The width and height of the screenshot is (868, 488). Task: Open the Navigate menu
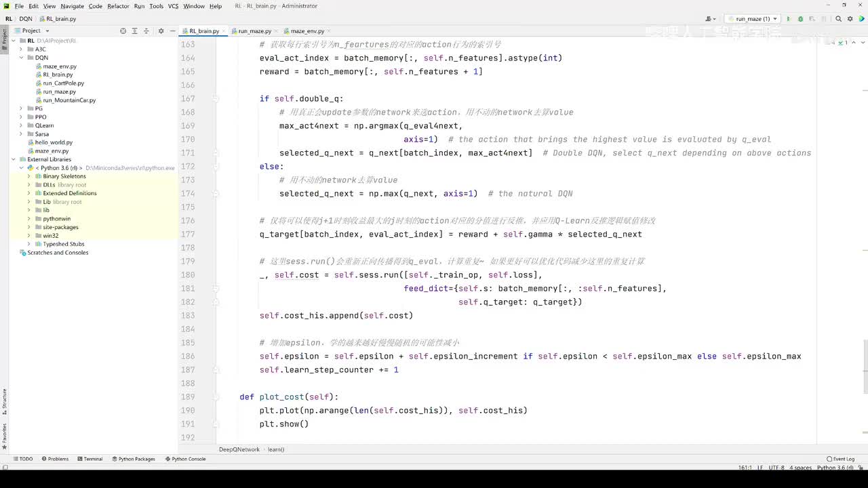point(72,6)
